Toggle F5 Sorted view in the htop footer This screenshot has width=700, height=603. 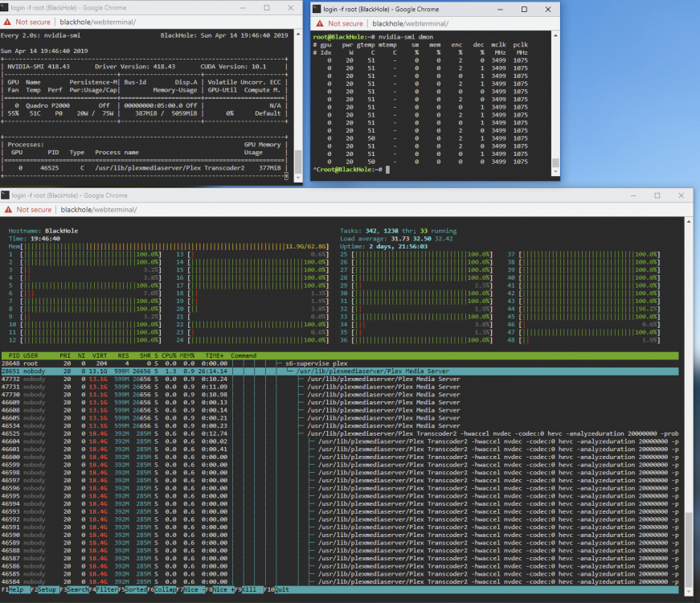[x=133, y=589]
